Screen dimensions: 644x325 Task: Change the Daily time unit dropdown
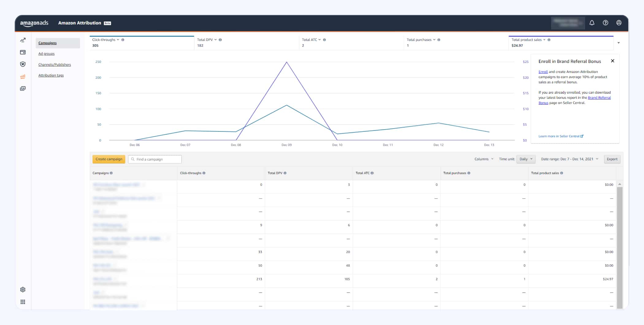(x=526, y=159)
